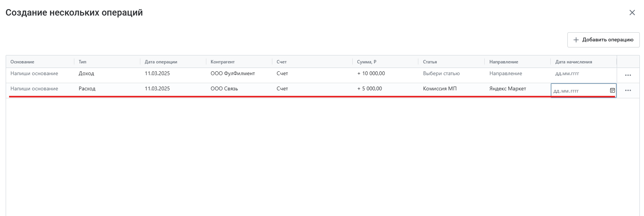Click the Дата начисления column header

pos(583,62)
